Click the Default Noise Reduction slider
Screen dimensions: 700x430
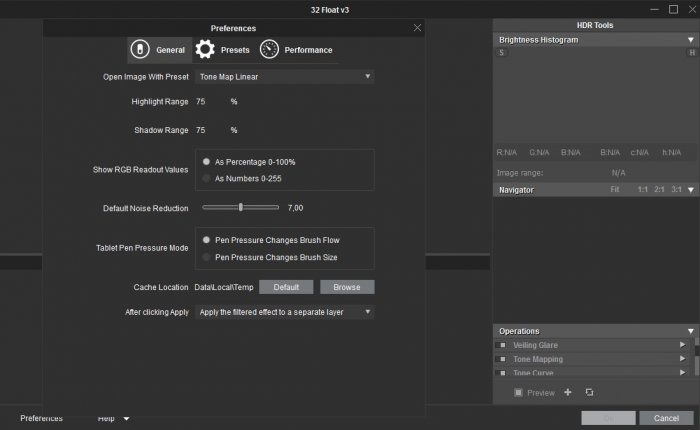pos(241,207)
